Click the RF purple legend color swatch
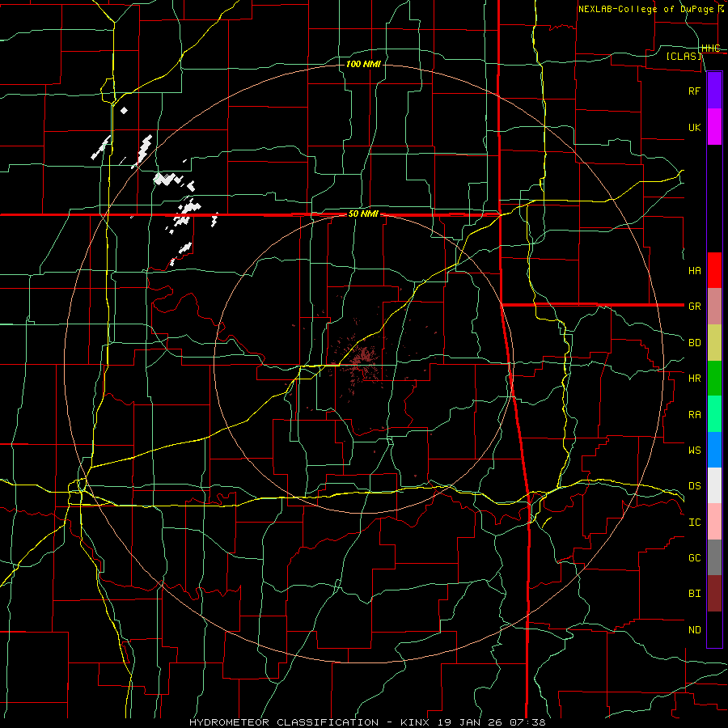 [714, 91]
